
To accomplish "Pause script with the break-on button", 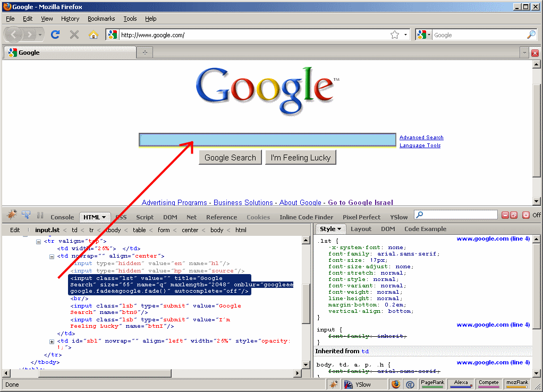I will (x=40, y=215).
